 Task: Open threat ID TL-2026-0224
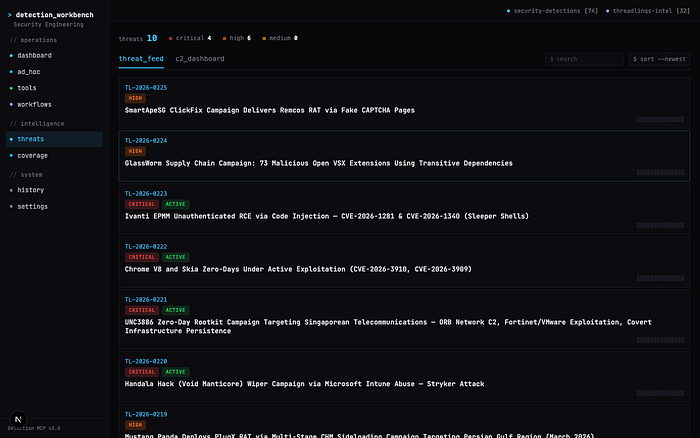146,140
